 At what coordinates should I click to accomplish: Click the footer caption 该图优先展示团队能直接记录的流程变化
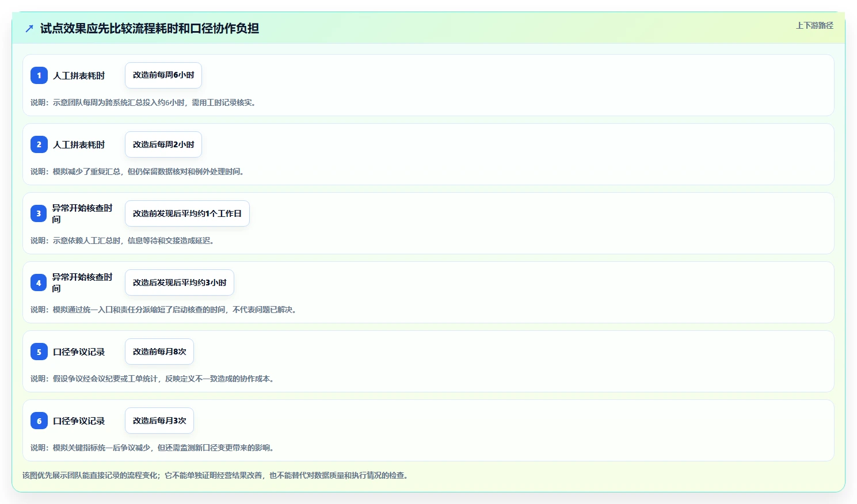pyautogui.click(x=216, y=475)
